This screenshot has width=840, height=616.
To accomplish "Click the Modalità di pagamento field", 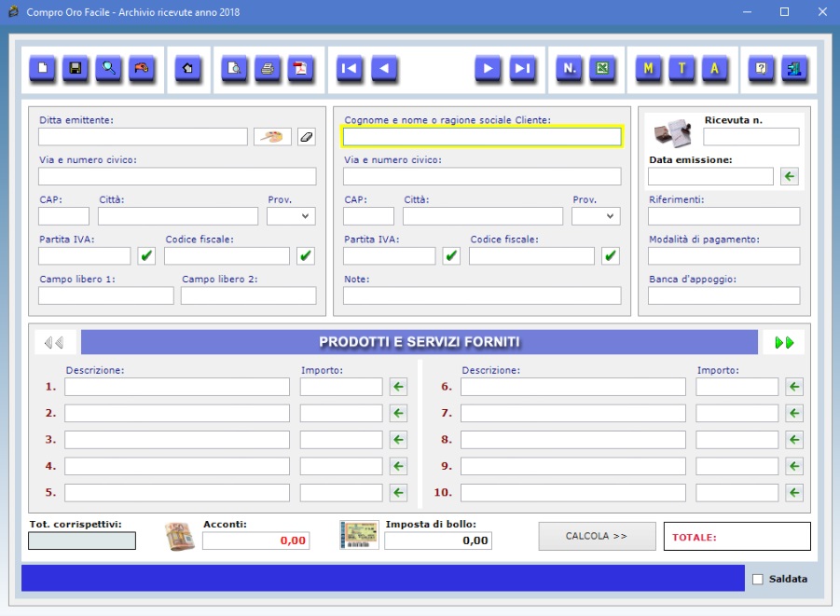I will [723, 255].
